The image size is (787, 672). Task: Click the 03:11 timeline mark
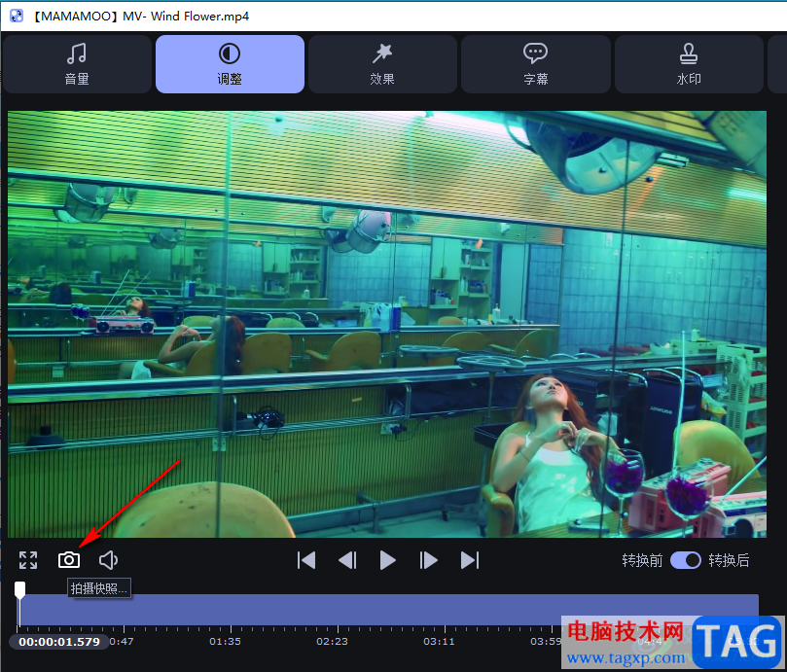439,642
